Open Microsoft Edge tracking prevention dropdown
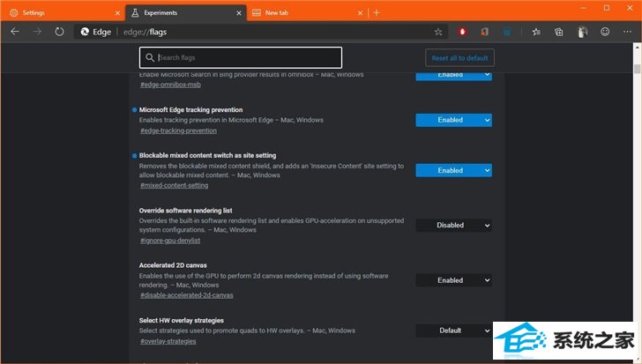This screenshot has height=364, width=642. 453,120
